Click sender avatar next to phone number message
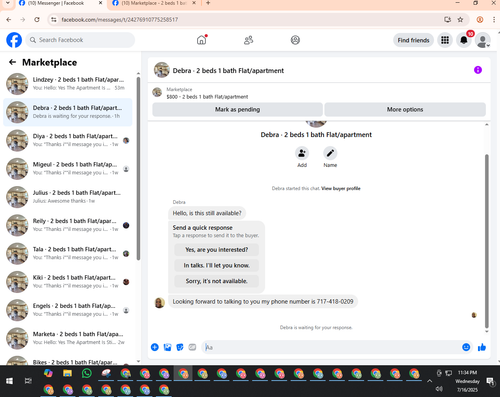Image resolution: width=500 pixels, height=397 pixels. (x=159, y=303)
